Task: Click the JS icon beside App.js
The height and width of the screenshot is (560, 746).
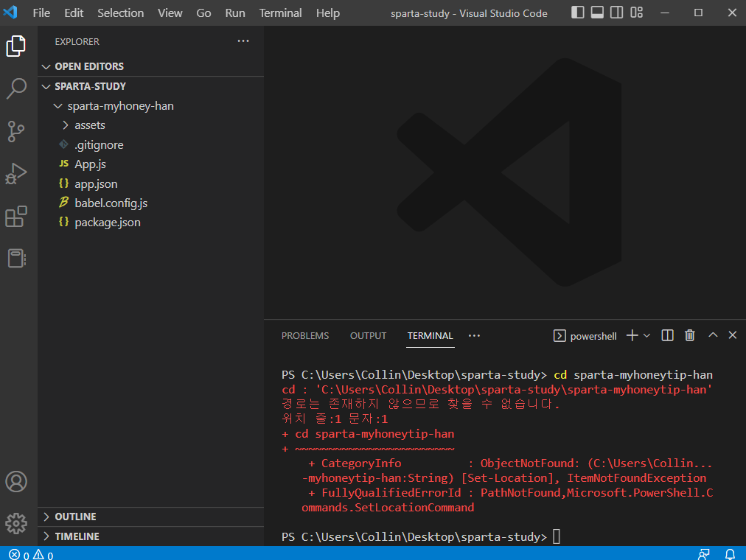Action: coord(63,164)
